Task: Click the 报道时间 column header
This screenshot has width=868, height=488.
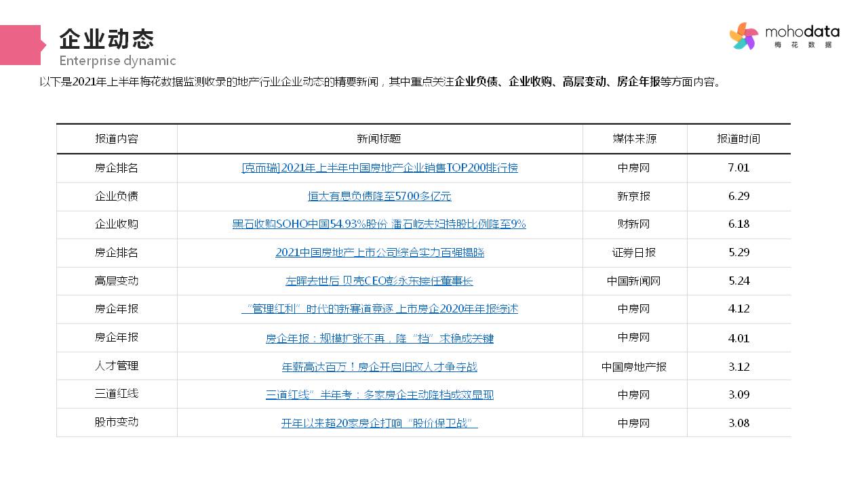Action: coord(738,138)
